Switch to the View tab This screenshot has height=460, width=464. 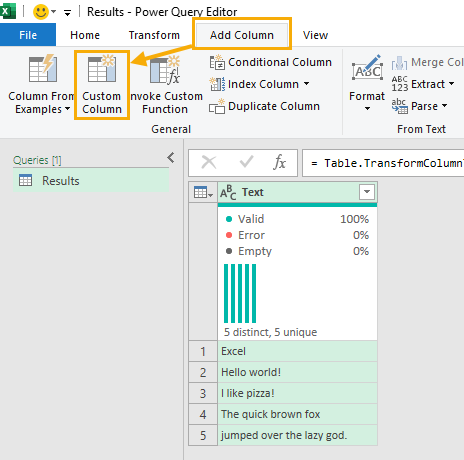(315, 35)
